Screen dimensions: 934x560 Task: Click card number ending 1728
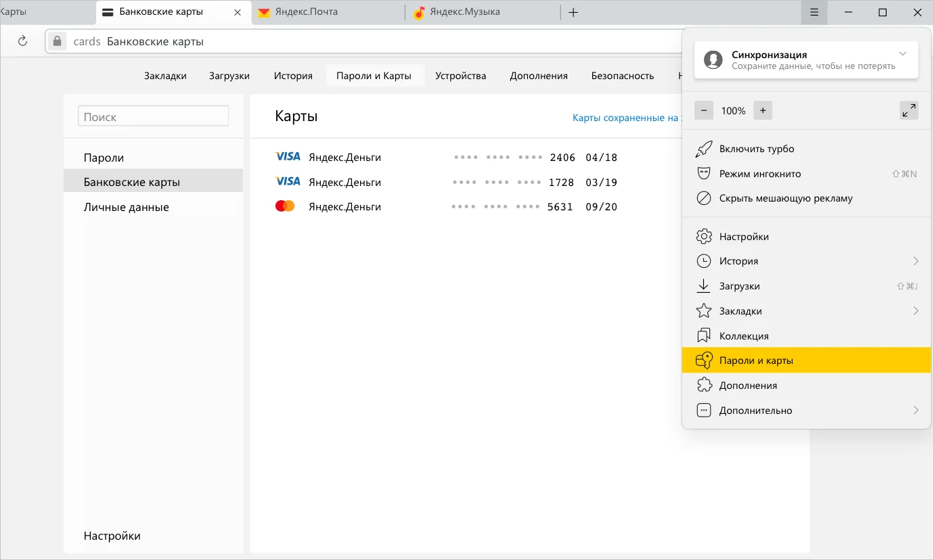click(513, 182)
